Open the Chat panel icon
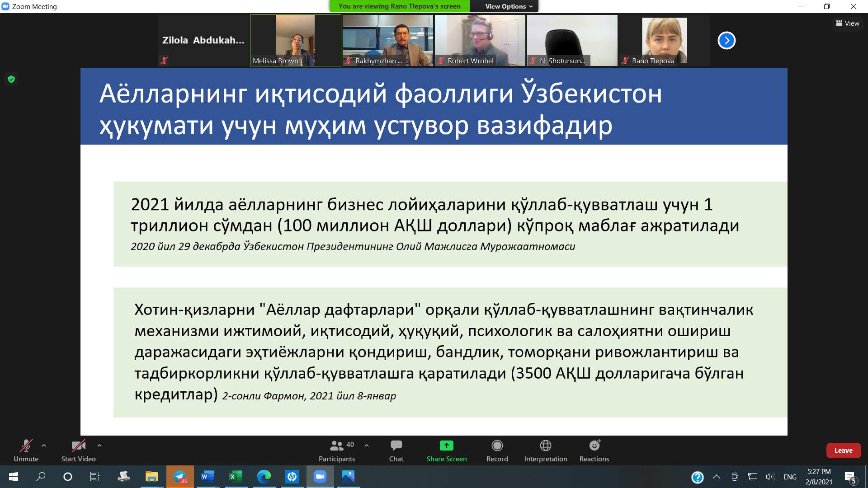 coord(396,446)
